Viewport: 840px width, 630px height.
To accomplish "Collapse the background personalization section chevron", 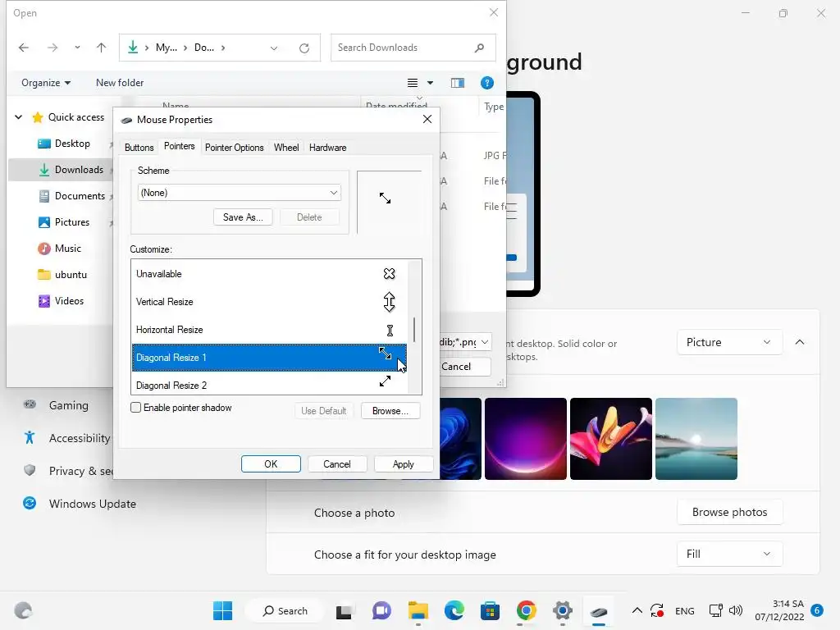I will (x=799, y=342).
